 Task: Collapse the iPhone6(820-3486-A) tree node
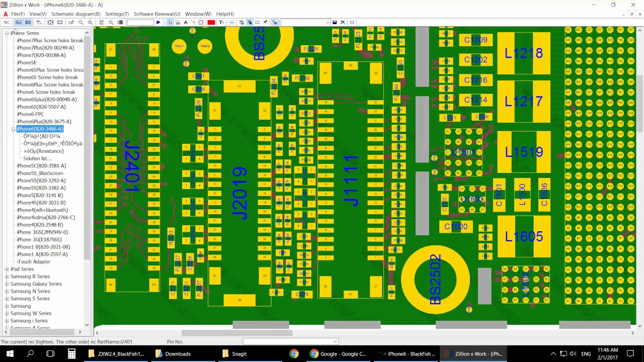tap(13, 129)
